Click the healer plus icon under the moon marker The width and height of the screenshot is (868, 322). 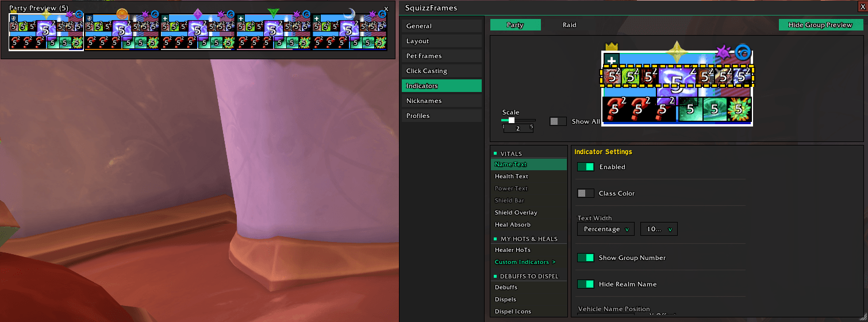pyautogui.click(x=317, y=18)
